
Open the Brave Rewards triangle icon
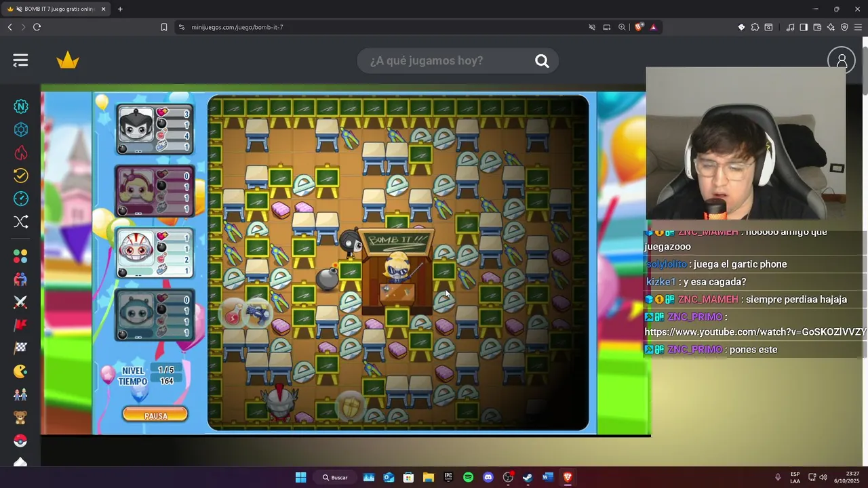(653, 27)
